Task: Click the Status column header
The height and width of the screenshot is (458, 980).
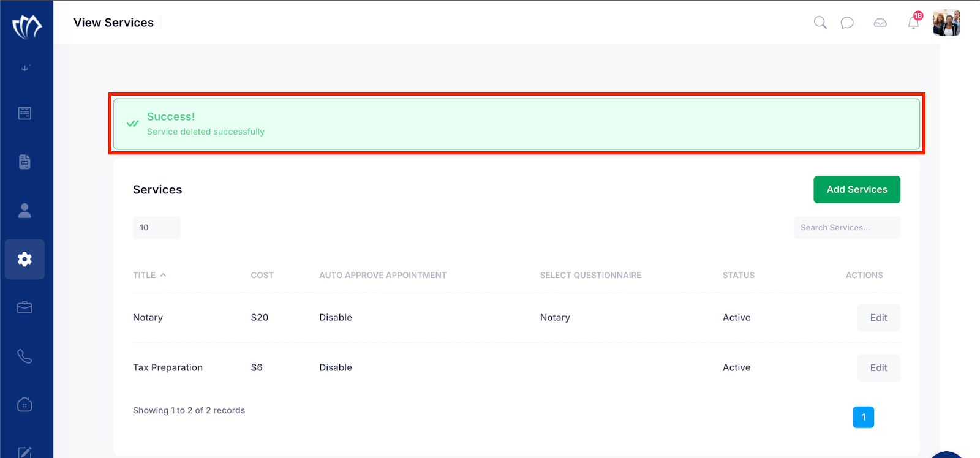Action: coord(739,276)
